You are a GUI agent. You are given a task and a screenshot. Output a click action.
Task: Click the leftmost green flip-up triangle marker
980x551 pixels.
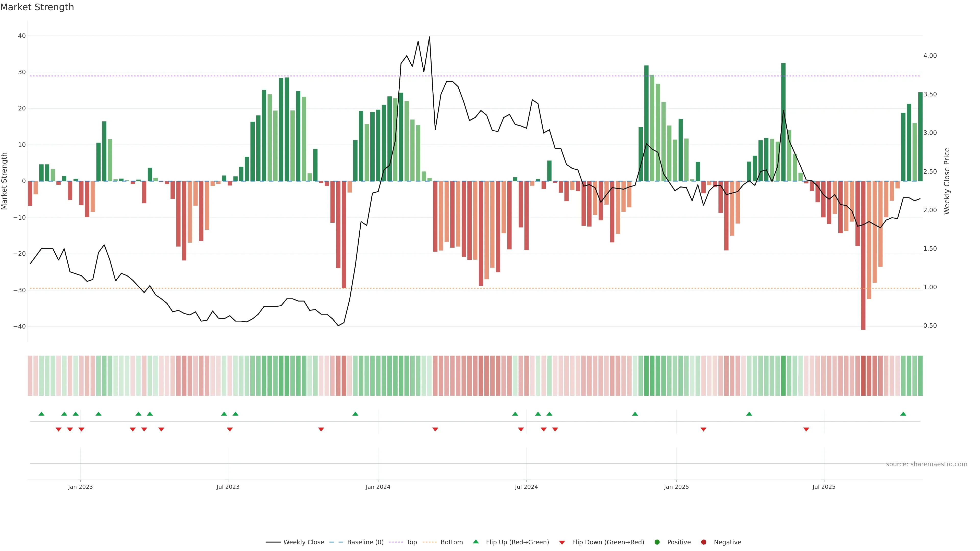pos(41,414)
